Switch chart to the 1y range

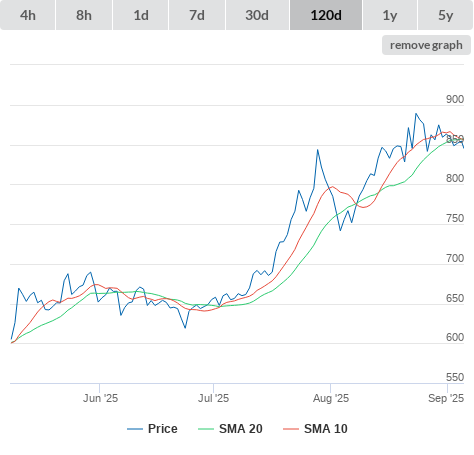[390, 15]
